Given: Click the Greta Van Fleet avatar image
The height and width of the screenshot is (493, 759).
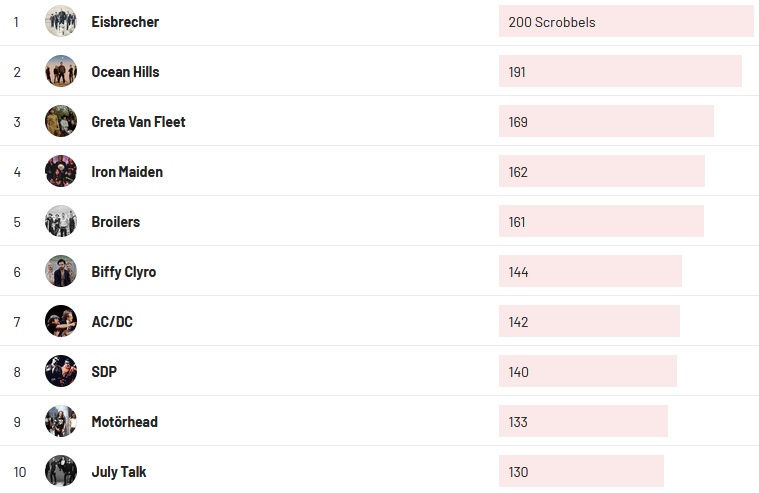Looking at the screenshot, I should point(61,121).
